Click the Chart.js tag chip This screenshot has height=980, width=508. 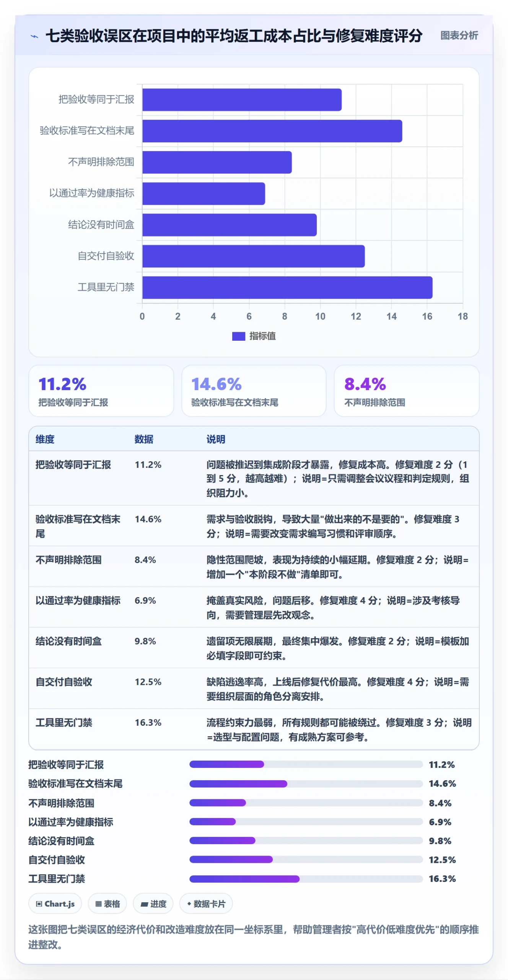click(55, 903)
